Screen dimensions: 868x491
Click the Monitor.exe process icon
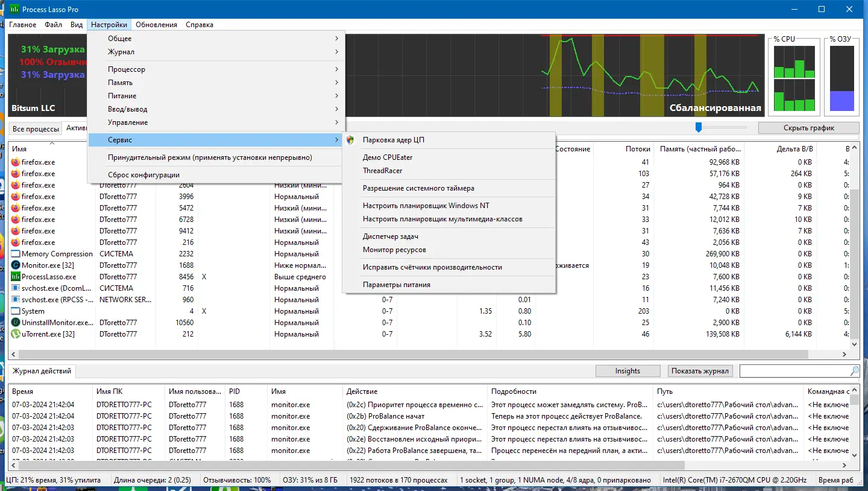click(x=16, y=265)
